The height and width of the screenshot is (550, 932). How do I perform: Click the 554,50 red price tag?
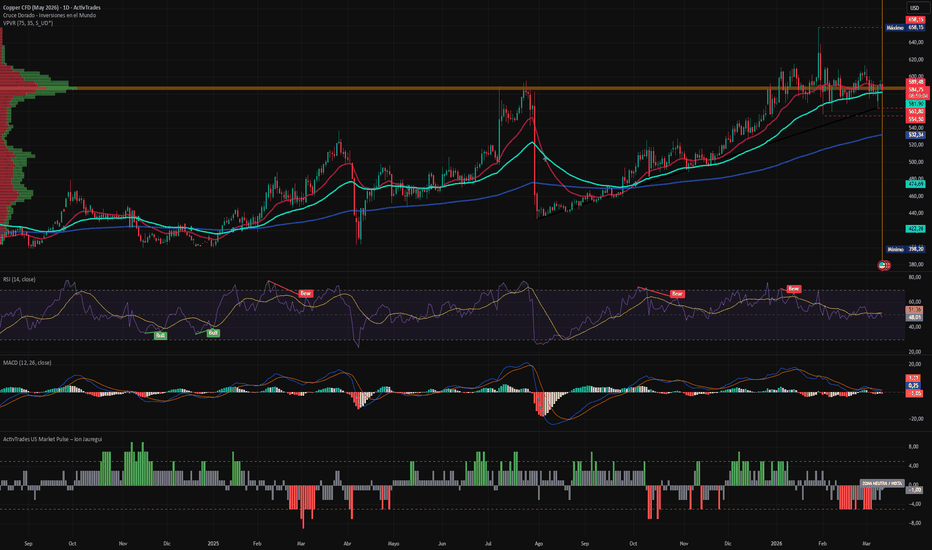pyautogui.click(x=915, y=119)
